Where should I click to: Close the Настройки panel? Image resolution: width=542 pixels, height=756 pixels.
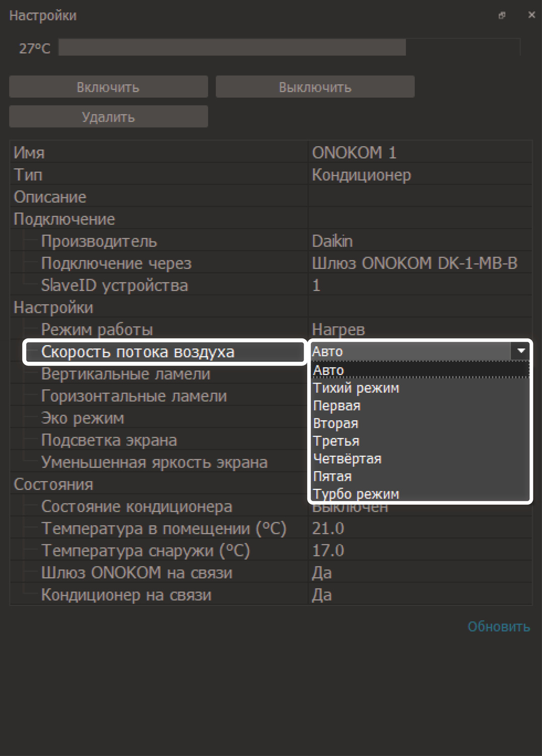click(x=531, y=15)
